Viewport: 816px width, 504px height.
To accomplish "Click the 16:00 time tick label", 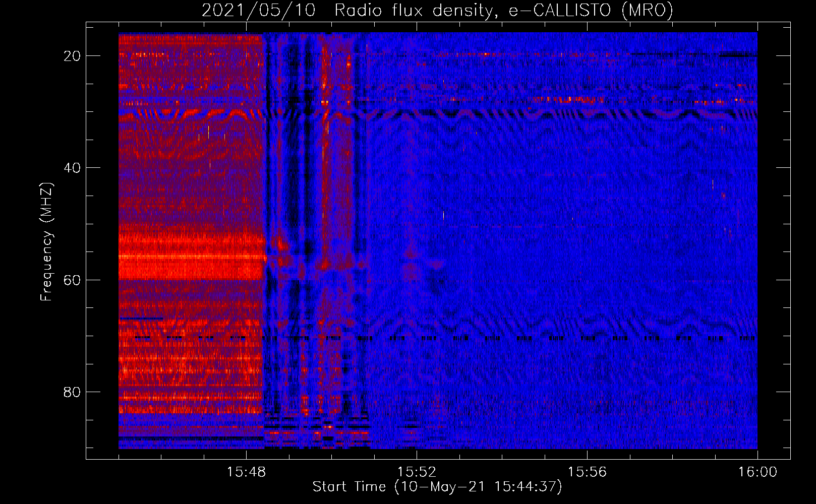I will point(757,472).
